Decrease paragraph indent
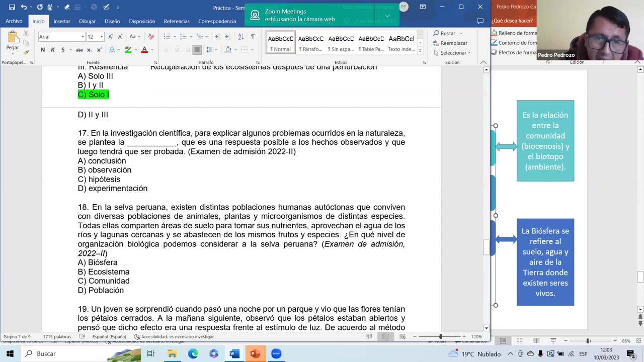This screenshot has width=644, height=362. coord(218,37)
